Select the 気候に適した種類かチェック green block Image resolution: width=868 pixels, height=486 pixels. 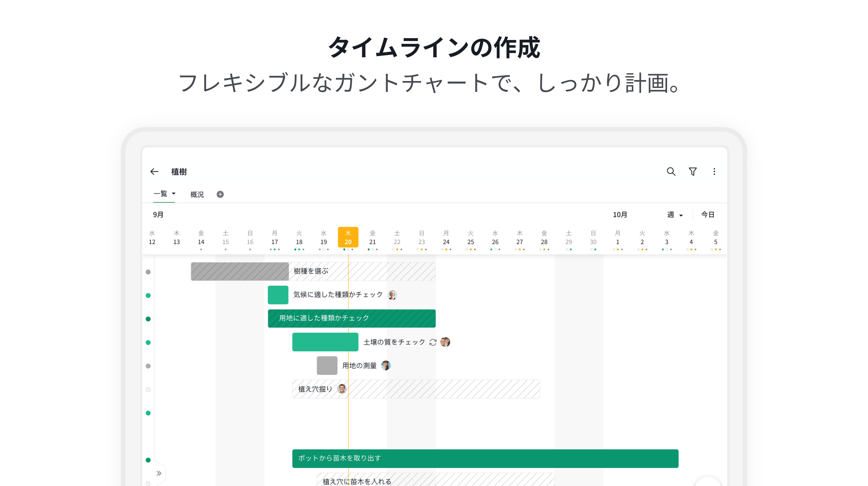(x=278, y=295)
